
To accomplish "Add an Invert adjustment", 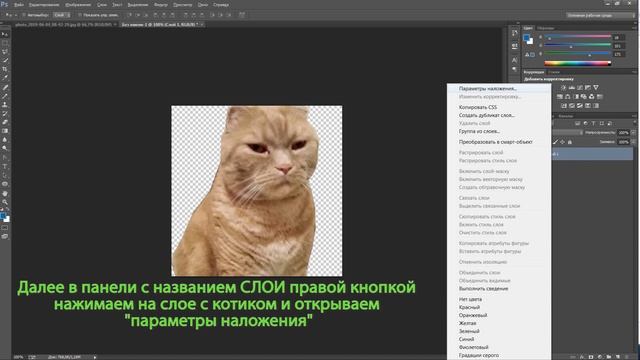I will coord(564,106).
